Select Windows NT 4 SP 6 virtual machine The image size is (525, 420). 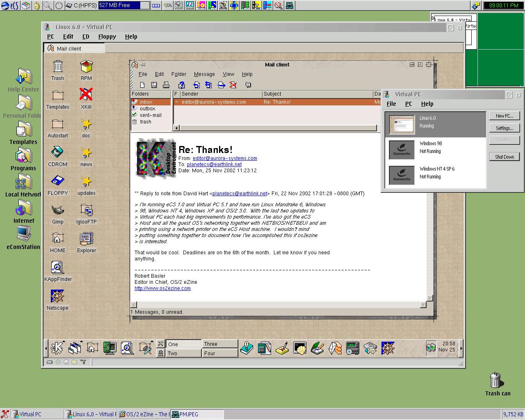435,175
